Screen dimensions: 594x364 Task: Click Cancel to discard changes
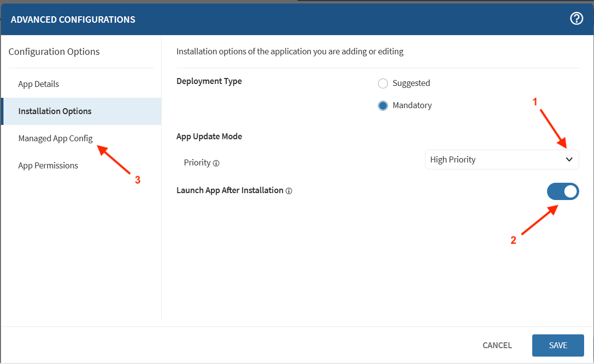click(497, 345)
